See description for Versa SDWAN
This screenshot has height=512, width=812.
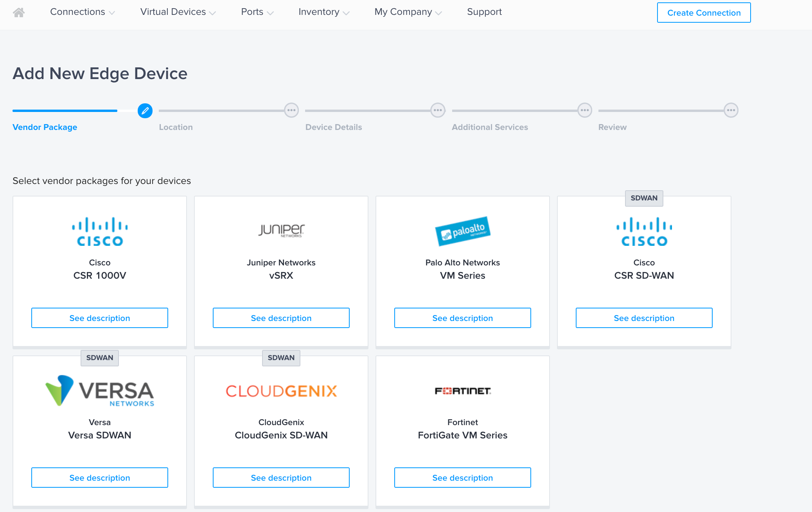tap(100, 478)
